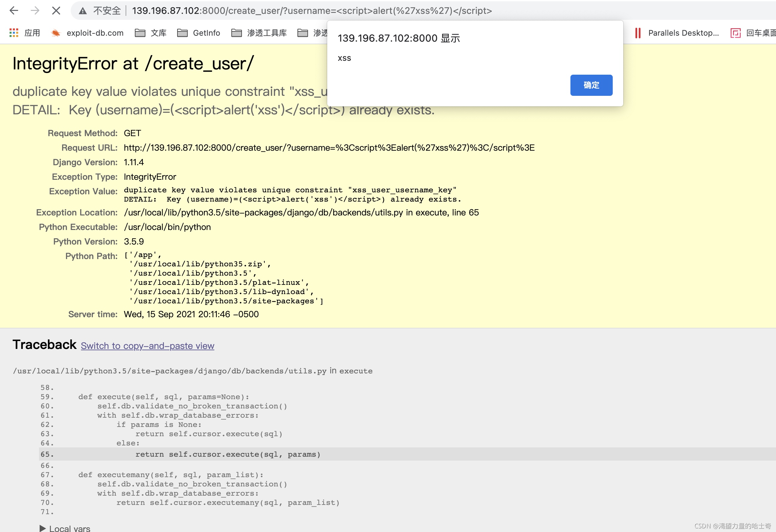776x532 pixels.
Task: Click the DETAIL Key username summary line
Action: [223, 110]
